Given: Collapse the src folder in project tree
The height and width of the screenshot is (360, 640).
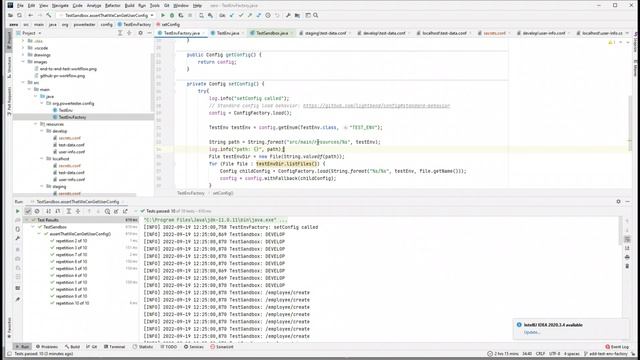Looking at the screenshot, I should (23, 82).
